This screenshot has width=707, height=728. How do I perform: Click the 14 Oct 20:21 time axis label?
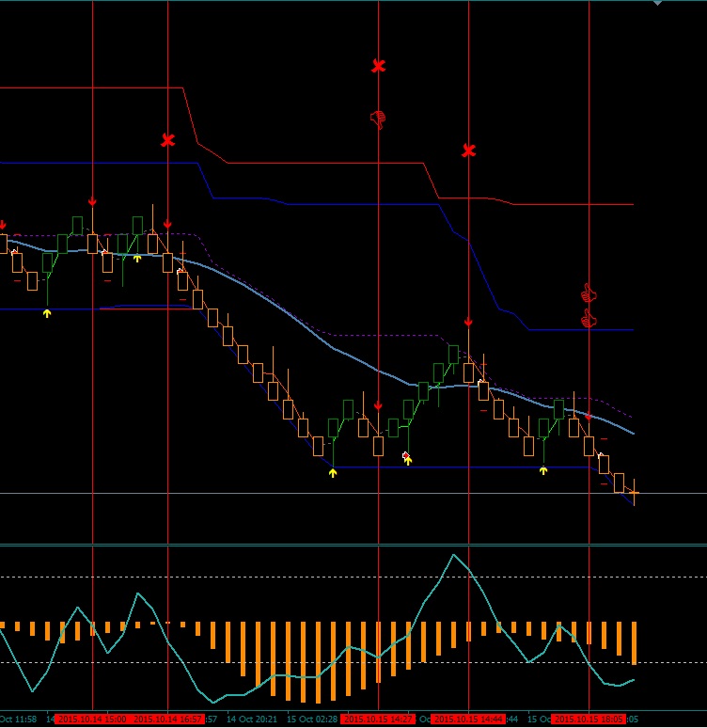252,720
